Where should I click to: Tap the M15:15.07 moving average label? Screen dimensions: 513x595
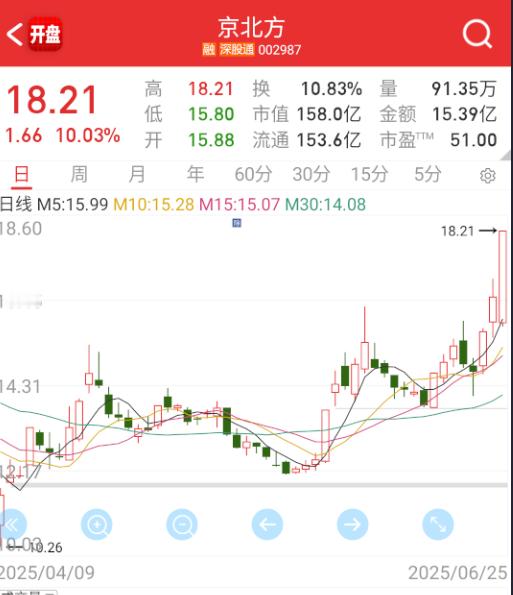[x=239, y=205]
